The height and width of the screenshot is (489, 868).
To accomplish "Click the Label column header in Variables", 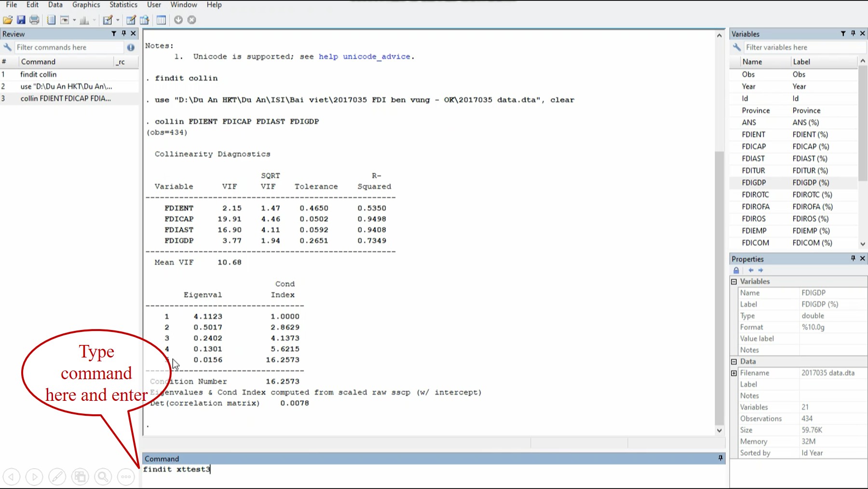I will (x=824, y=62).
